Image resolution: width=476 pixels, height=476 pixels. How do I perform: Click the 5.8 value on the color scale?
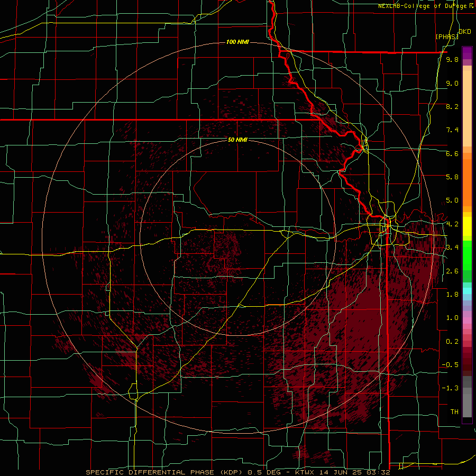coord(452,177)
